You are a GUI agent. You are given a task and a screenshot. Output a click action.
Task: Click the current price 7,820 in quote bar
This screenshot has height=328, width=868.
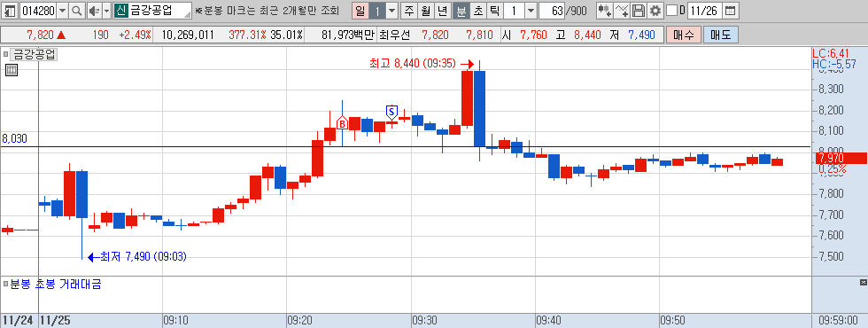pos(40,35)
